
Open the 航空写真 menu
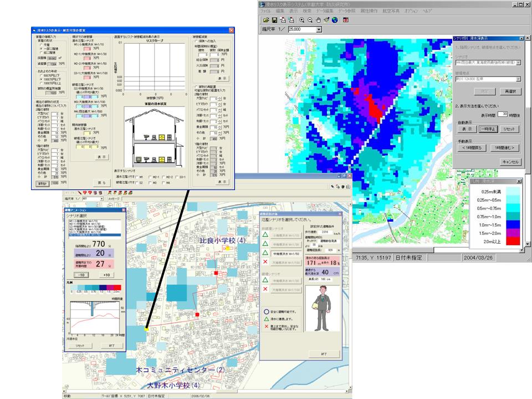pyautogui.click(x=391, y=11)
